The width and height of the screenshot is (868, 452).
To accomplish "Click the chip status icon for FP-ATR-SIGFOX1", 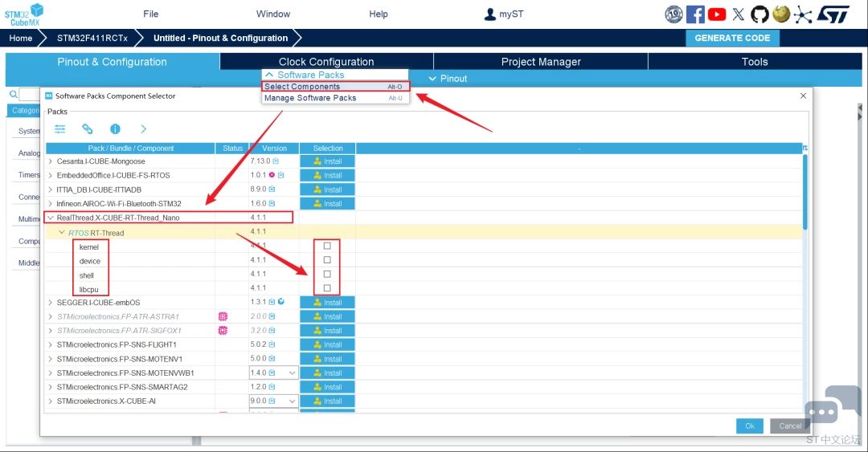I will click(x=223, y=330).
